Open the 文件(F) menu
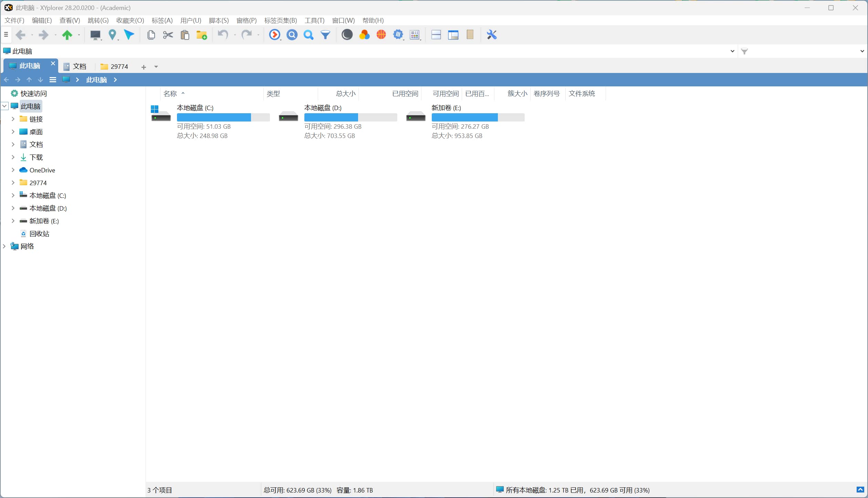The height and width of the screenshot is (498, 868). [14, 20]
